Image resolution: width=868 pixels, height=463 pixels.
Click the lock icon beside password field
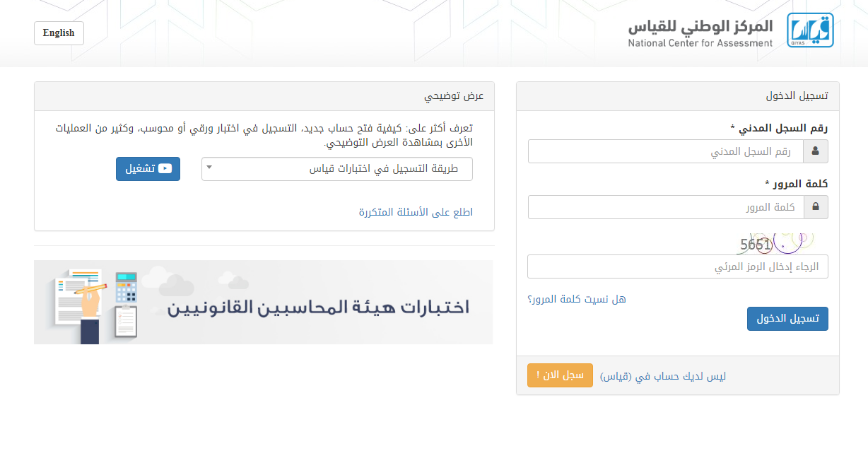tap(816, 207)
